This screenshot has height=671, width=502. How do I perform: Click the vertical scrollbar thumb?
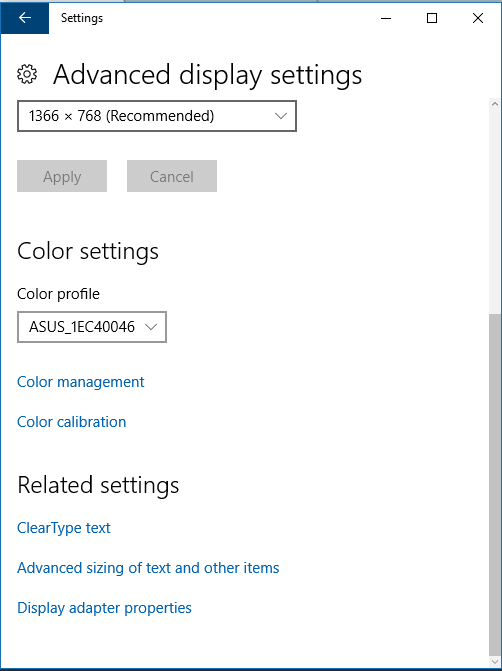click(x=495, y=483)
